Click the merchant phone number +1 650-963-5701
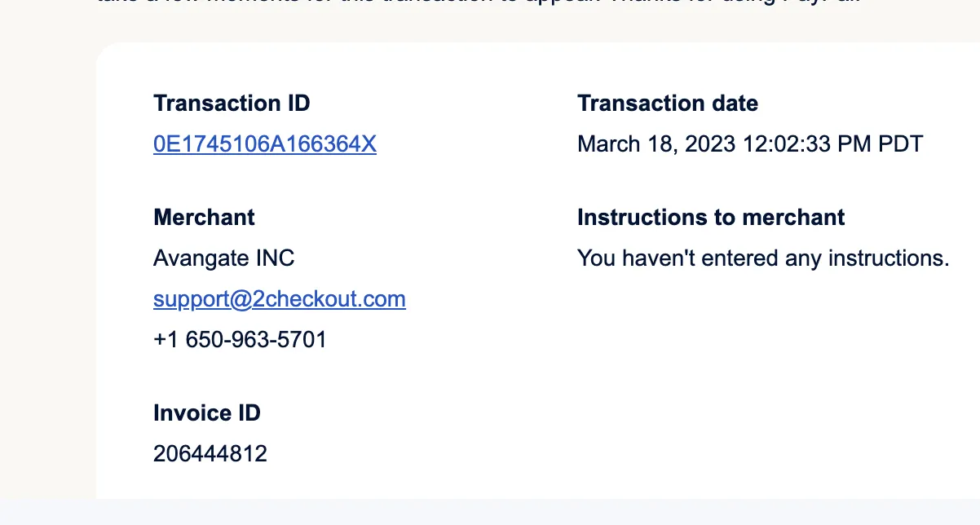The image size is (980, 525). 240,340
